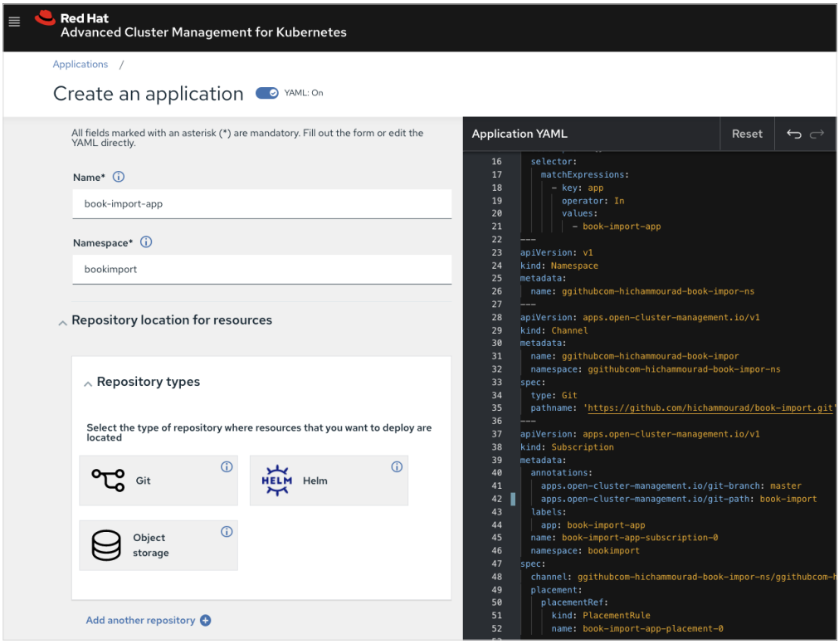Click info icon on Git card
Image resolution: width=839 pixels, height=644 pixels.
[x=227, y=467]
